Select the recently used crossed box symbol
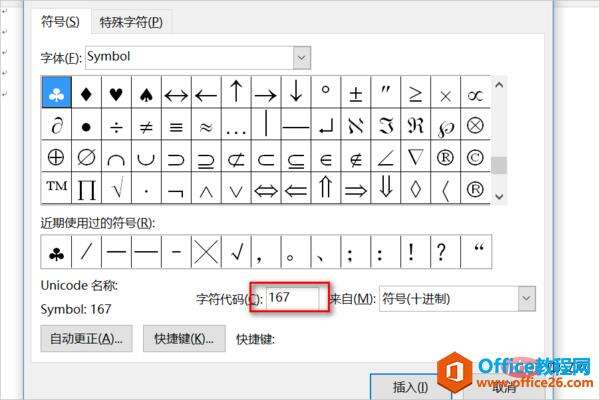 coord(206,252)
